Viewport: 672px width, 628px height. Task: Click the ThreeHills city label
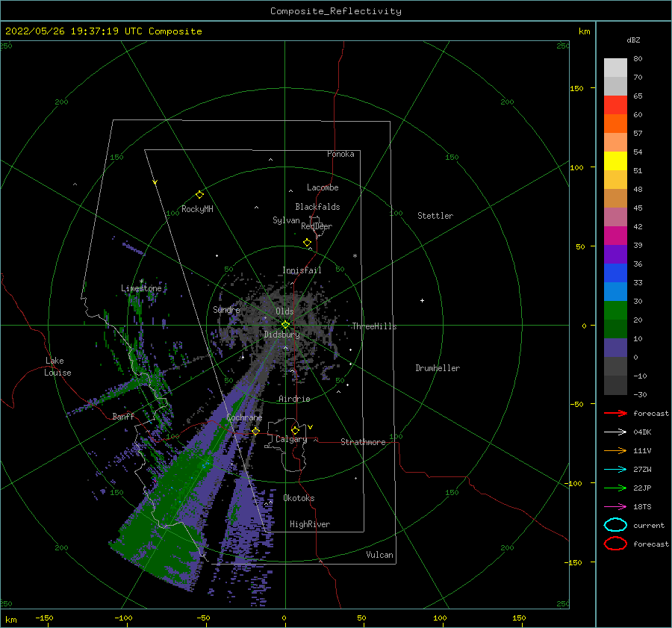[374, 326]
